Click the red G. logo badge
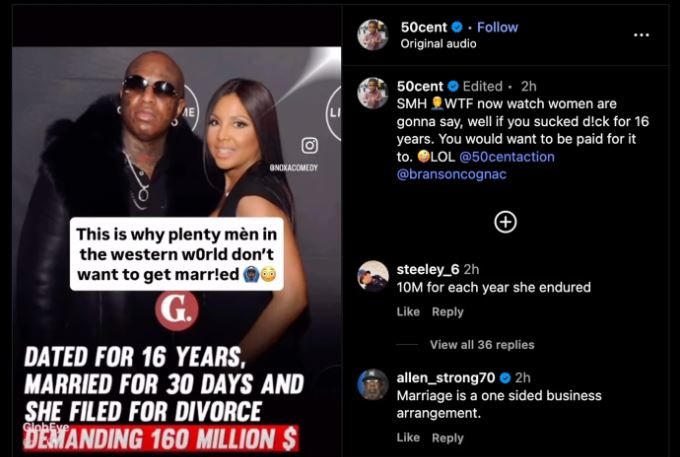The height and width of the screenshot is (457, 680). pyautogui.click(x=177, y=310)
